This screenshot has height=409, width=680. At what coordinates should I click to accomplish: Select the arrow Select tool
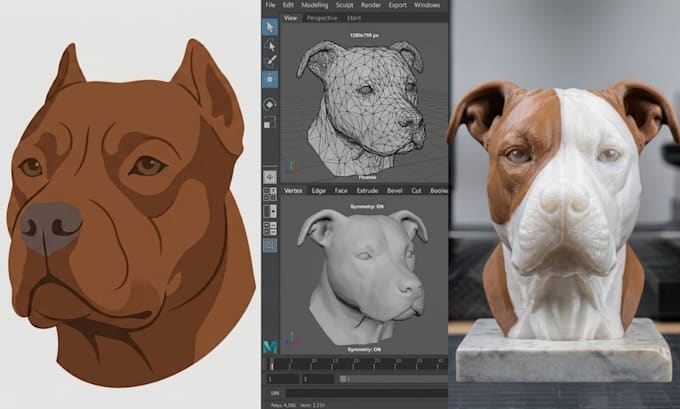click(270, 27)
